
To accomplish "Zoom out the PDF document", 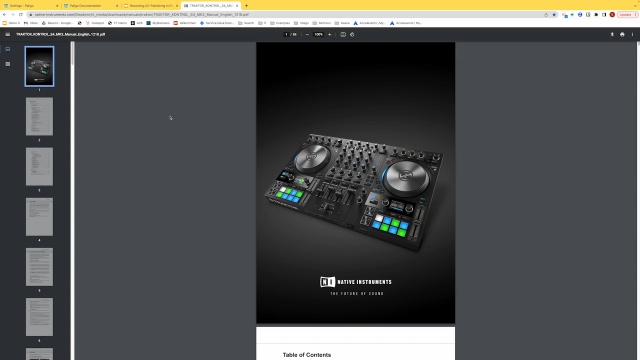I will 307,34.
